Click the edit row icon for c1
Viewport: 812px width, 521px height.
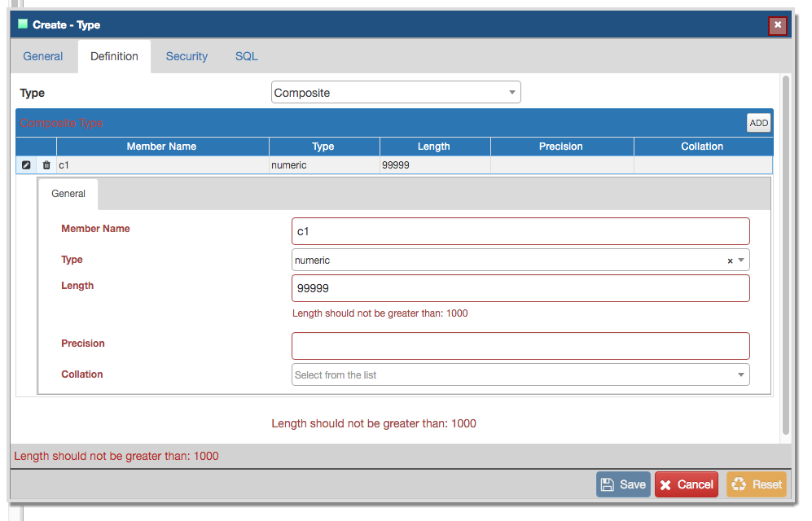coord(26,165)
